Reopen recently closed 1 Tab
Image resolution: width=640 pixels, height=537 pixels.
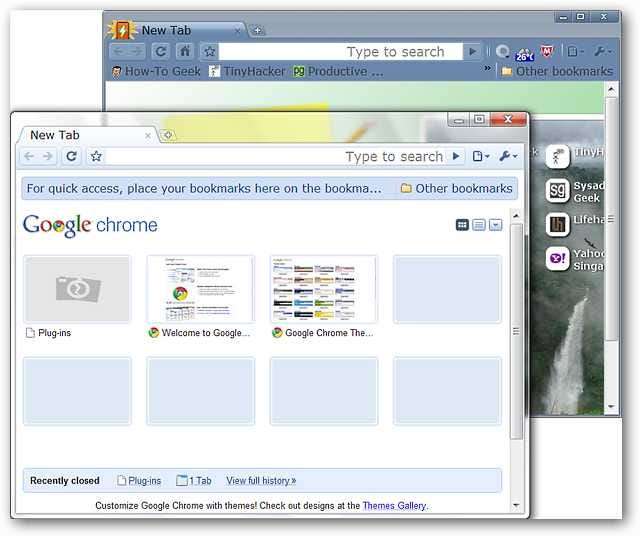pos(194,481)
